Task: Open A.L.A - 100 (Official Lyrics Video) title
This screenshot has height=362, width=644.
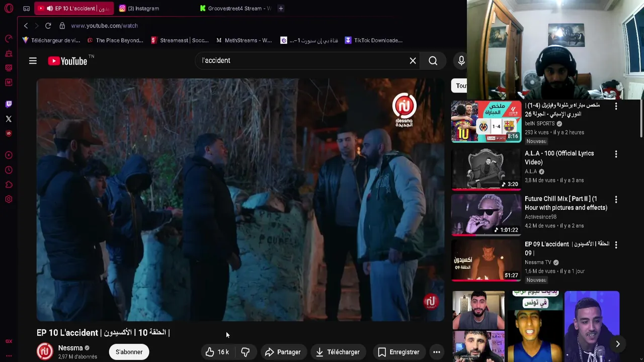Action: [559, 158]
